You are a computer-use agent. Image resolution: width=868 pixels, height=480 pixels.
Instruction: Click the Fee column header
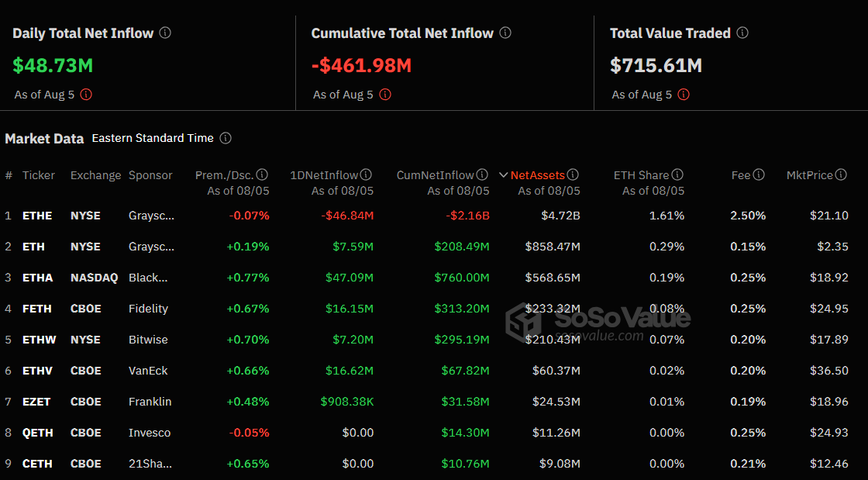tap(741, 175)
